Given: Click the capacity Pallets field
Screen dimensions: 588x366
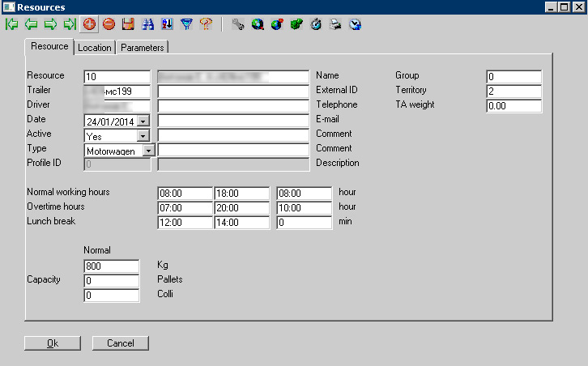Looking at the screenshot, I should (112, 280).
